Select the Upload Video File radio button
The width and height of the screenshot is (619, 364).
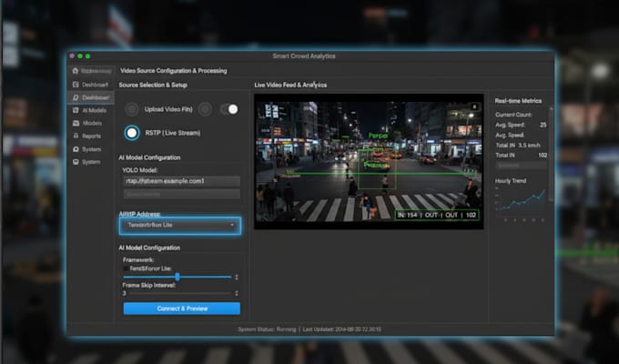click(132, 109)
